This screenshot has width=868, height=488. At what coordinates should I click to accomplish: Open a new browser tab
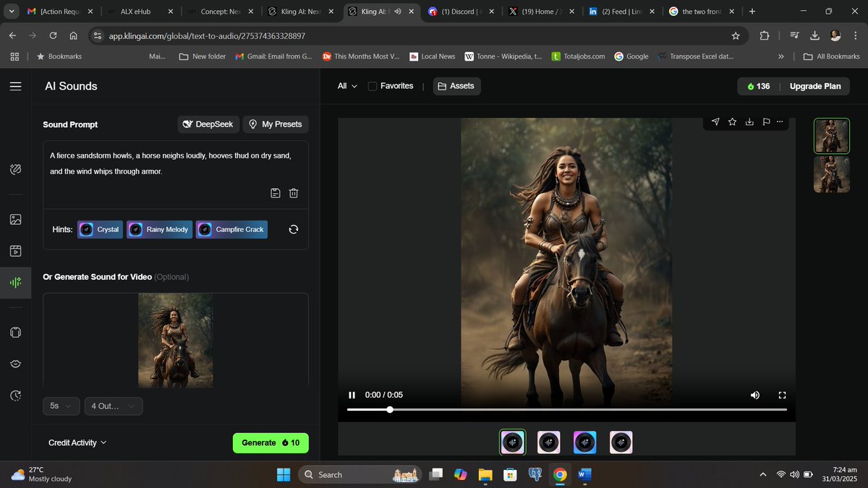tap(752, 12)
